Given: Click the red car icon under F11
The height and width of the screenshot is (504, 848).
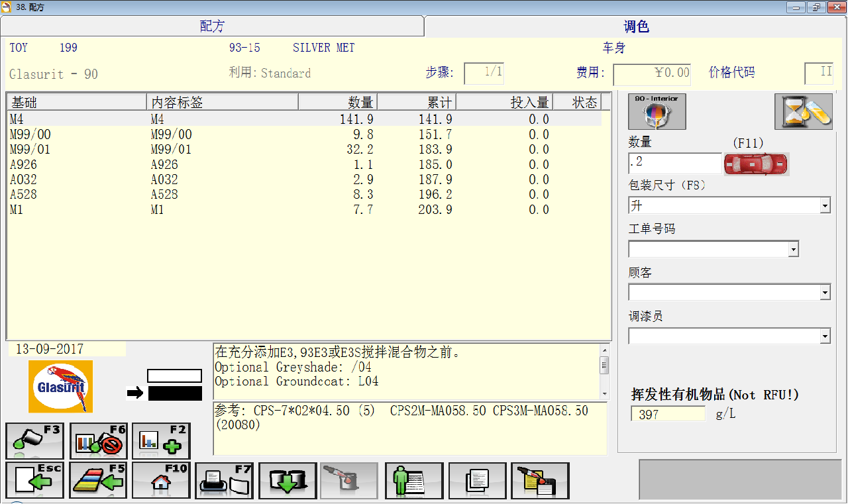Looking at the screenshot, I should pyautogui.click(x=756, y=164).
